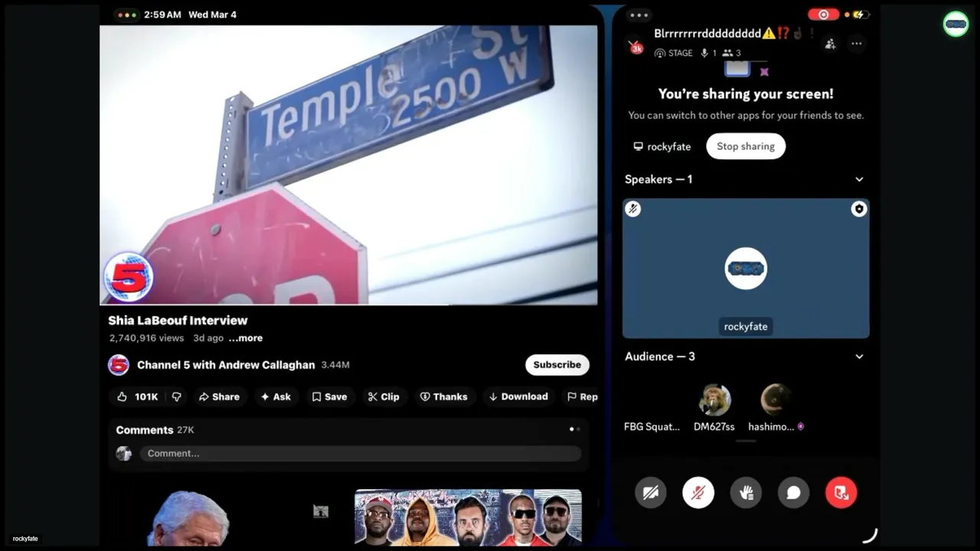Click the rockyfate label in the corner

[25, 539]
